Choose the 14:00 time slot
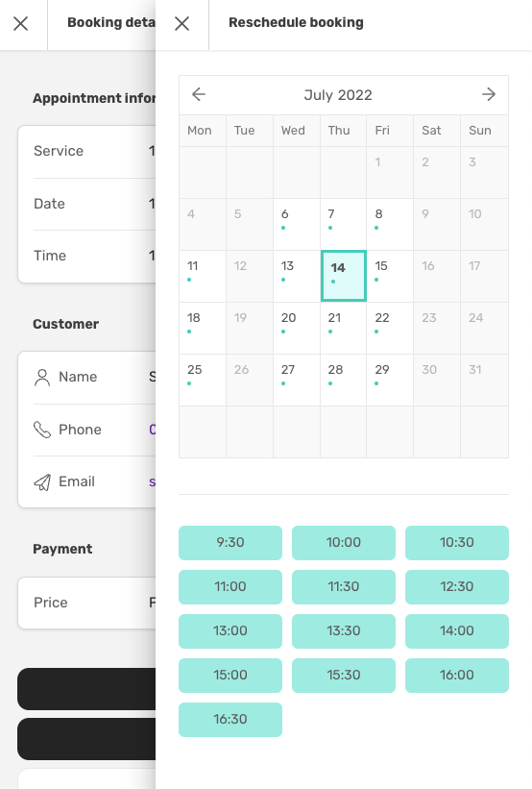532x789 pixels. [457, 631]
